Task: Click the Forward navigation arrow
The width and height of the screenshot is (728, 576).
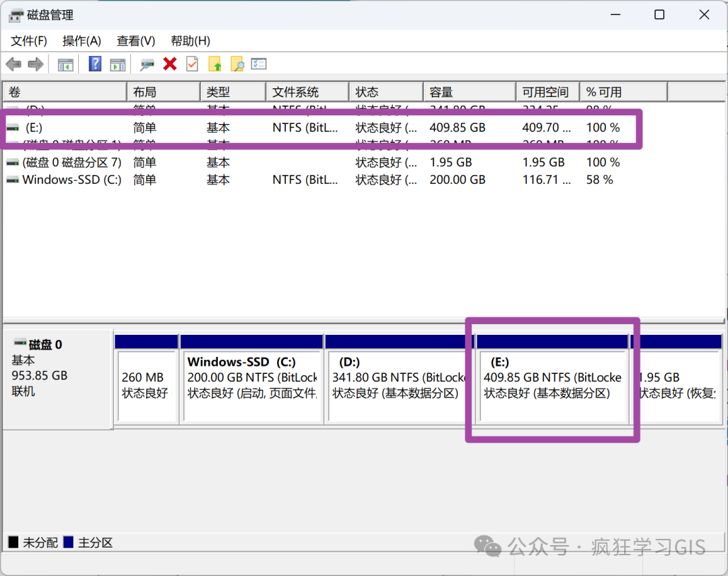Action: 34,63
